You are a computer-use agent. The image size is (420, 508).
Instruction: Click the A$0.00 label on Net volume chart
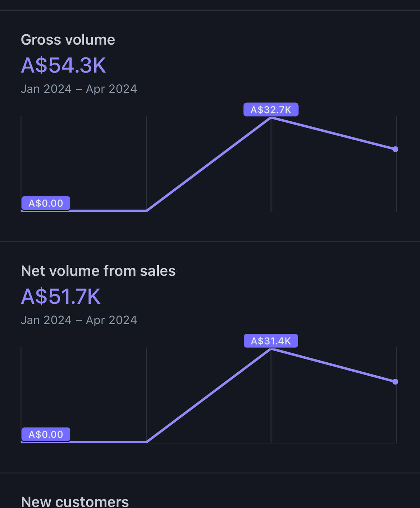point(46,434)
